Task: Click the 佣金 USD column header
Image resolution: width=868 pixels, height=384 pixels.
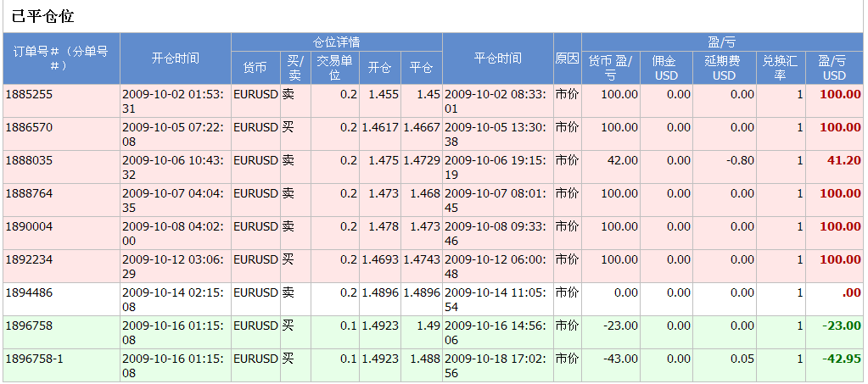Action: [x=666, y=68]
